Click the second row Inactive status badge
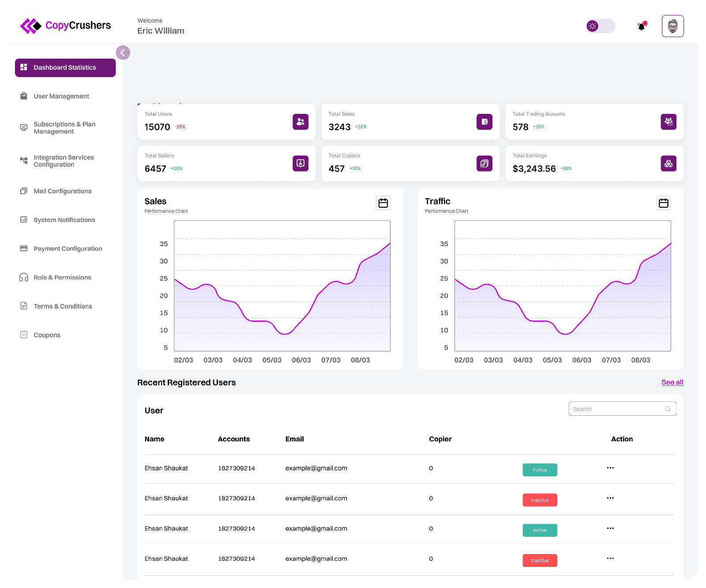Screen dimensions: 706x588 540,500
